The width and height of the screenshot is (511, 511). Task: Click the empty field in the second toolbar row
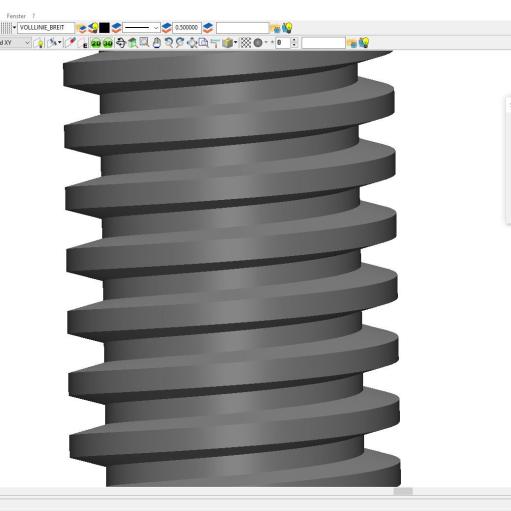click(323, 43)
